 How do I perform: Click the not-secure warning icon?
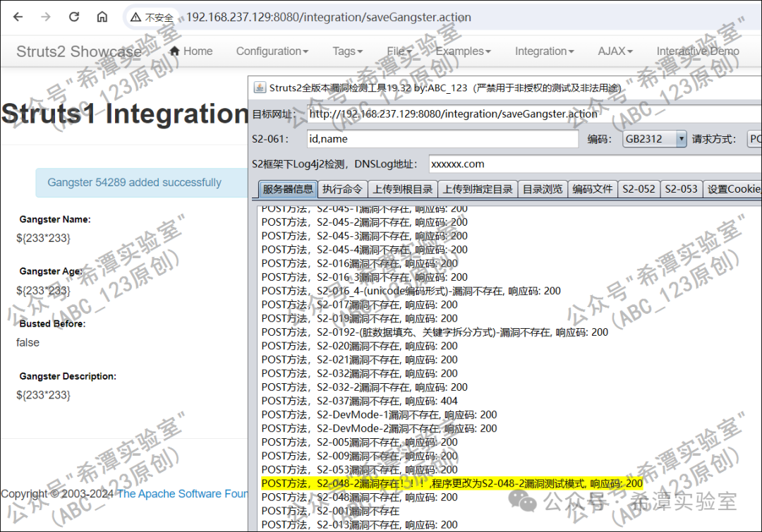click(135, 18)
